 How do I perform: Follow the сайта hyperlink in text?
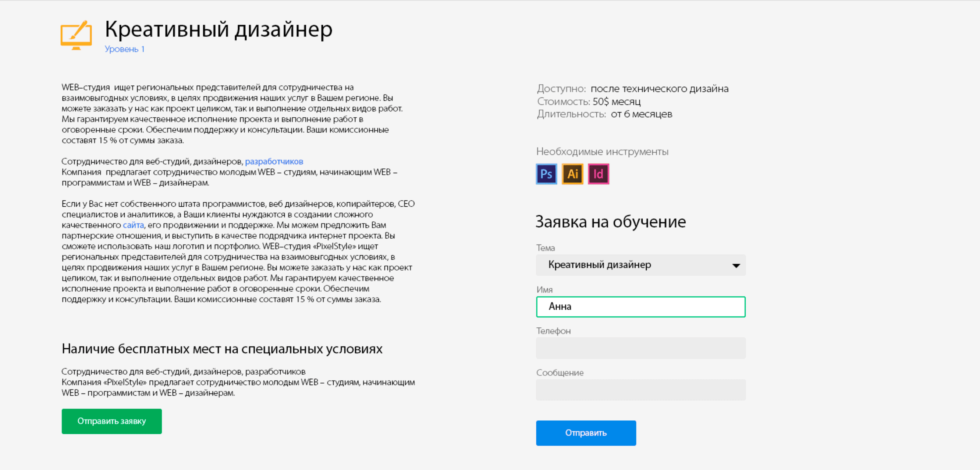tap(133, 225)
